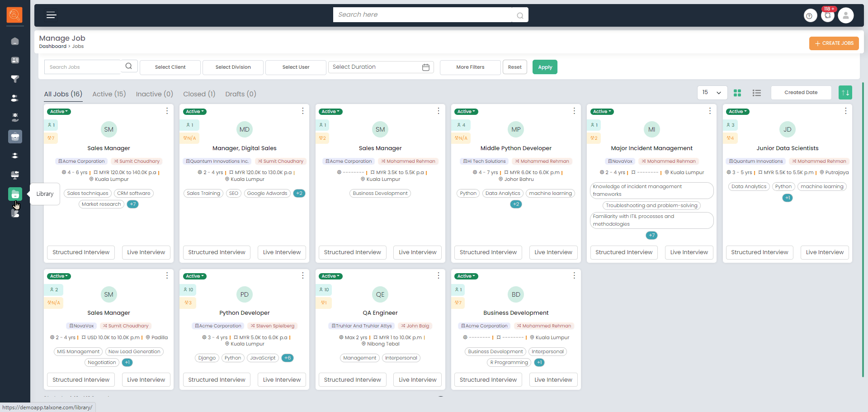
Task: Open three-dot menu on QA Engineer card
Action: (438, 276)
